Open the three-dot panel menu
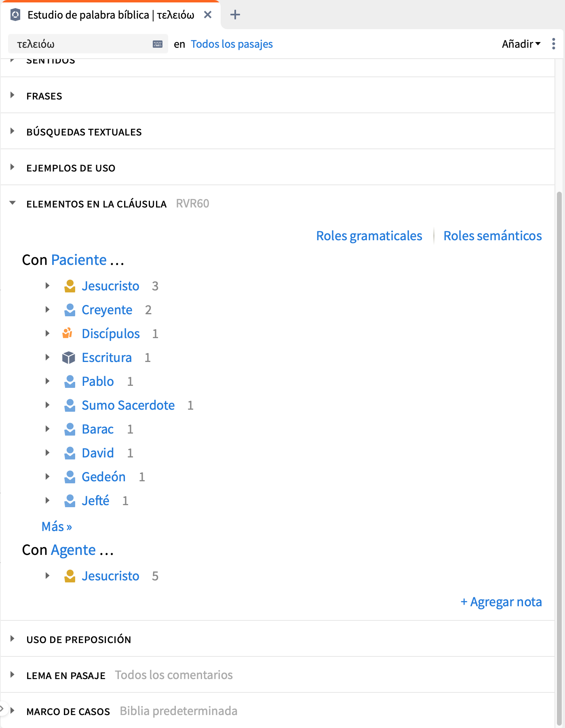This screenshot has width=565, height=728. tap(553, 44)
